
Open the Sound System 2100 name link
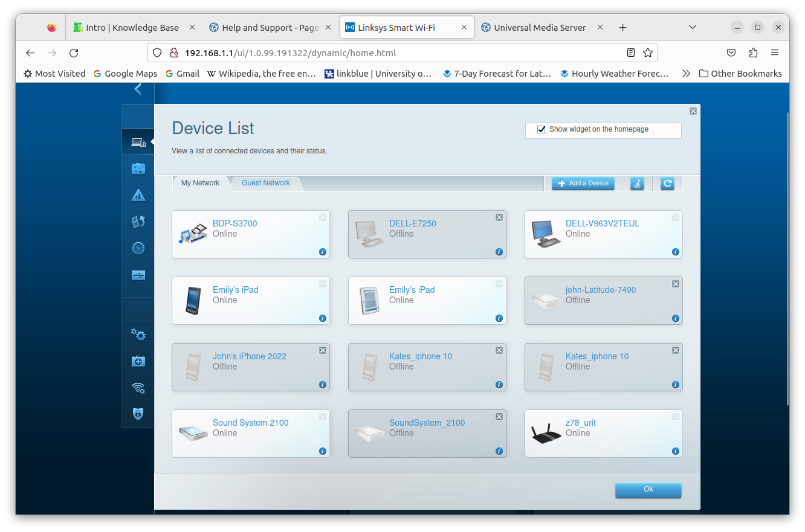(x=251, y=423)
